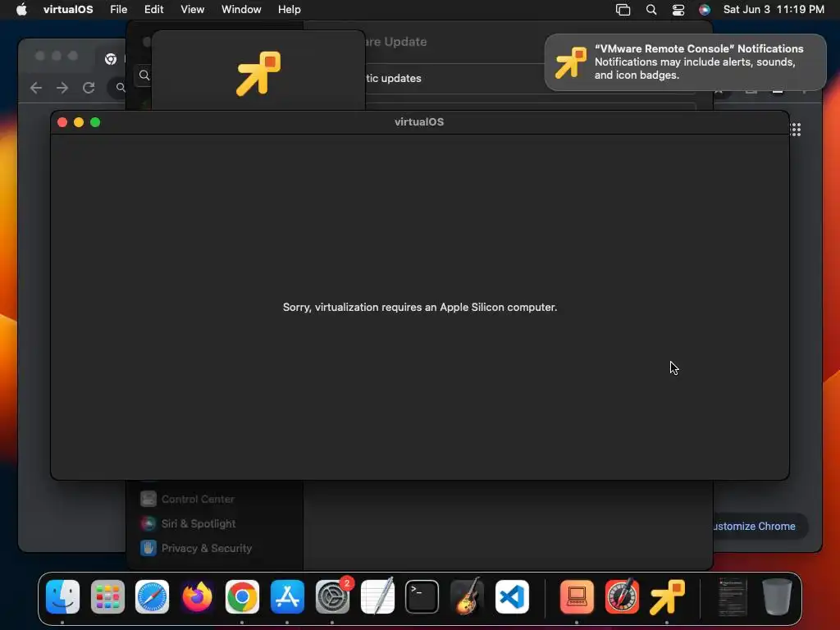Zoom the virtualOS window with green button

coord(95,122)
